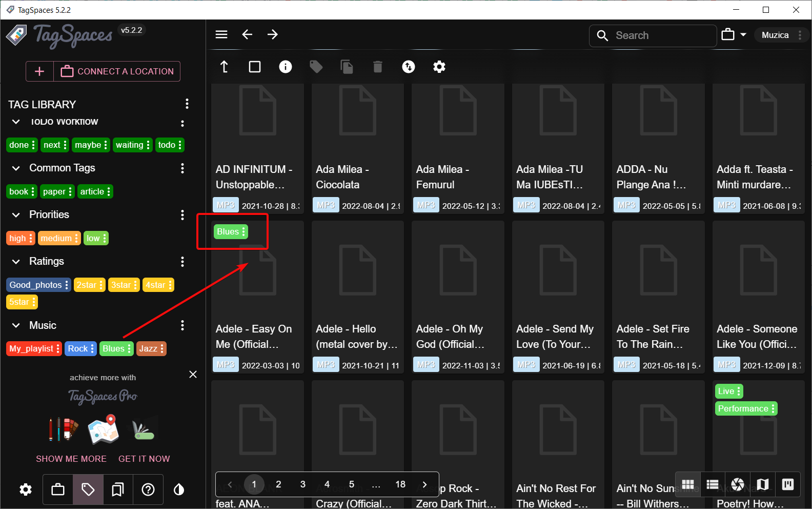812x509 pixels.
Task: Open the Ada Milea - Ciocolata file
Action: [357, 148]
